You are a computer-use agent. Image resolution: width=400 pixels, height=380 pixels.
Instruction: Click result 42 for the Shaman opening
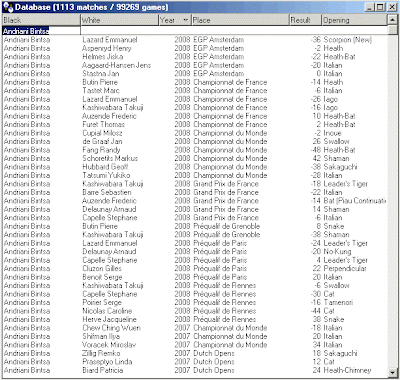tap(317, 158)
